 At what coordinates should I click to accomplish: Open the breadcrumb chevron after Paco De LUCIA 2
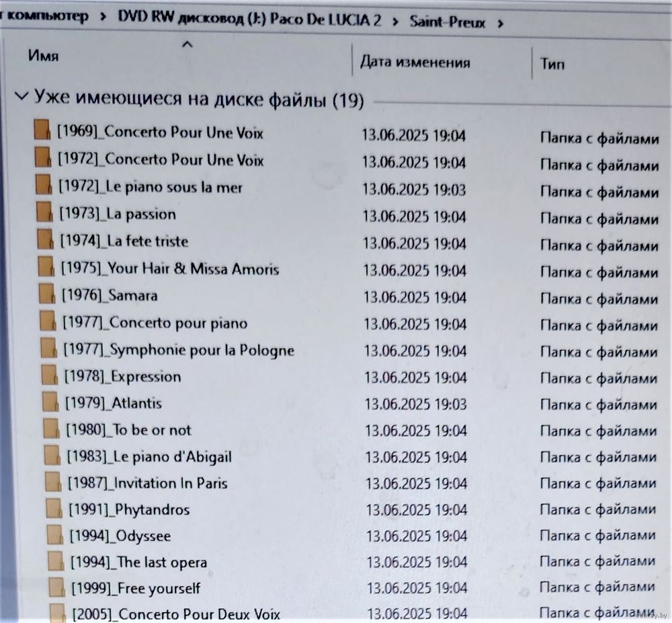[394, 21]
